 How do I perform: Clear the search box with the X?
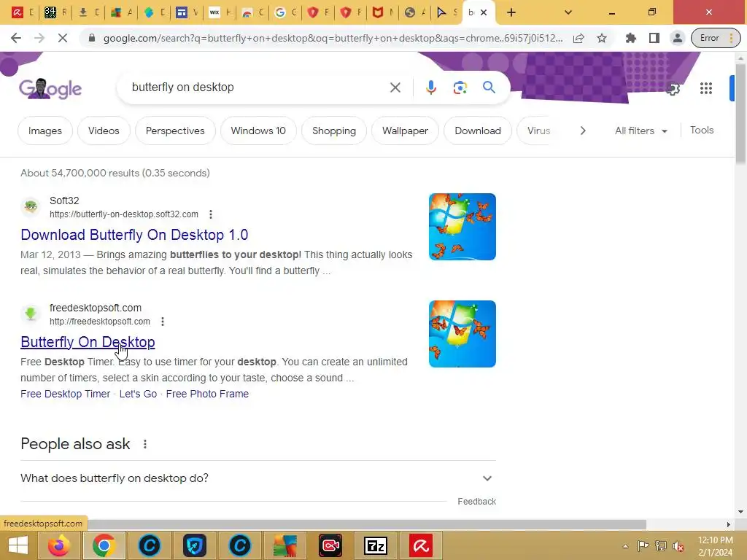click(395, 87)
